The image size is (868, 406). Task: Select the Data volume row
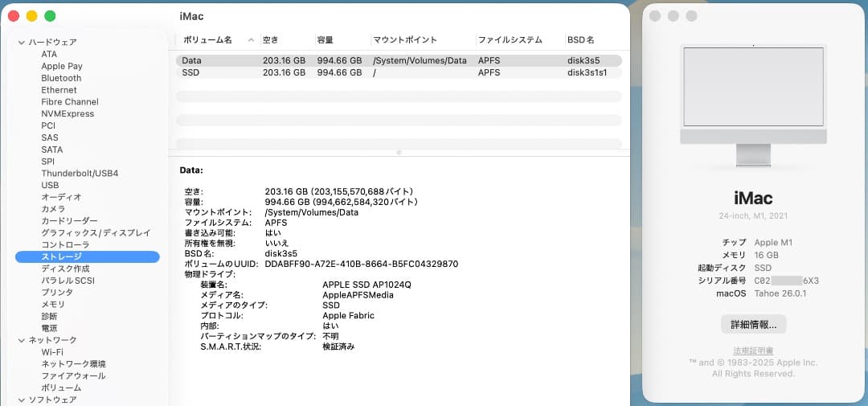399,61
